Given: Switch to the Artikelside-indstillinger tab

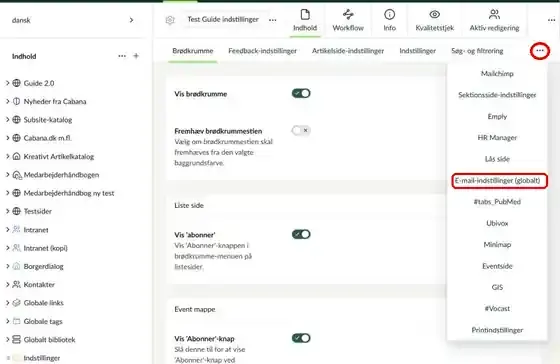Looking at the screenshot, I should click(348, 51).
